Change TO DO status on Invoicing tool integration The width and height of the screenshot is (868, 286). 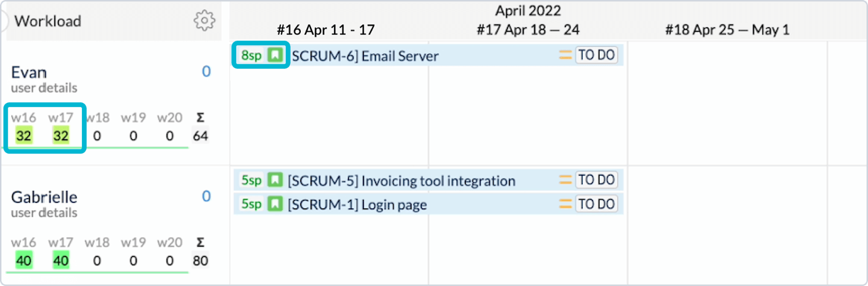tap(596, 180)
